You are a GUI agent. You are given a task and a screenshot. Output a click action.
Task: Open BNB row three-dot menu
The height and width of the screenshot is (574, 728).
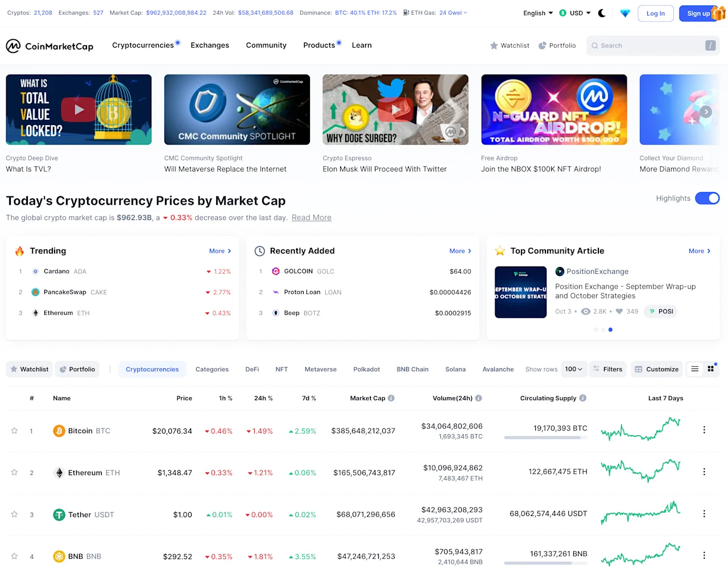[704, 555]
